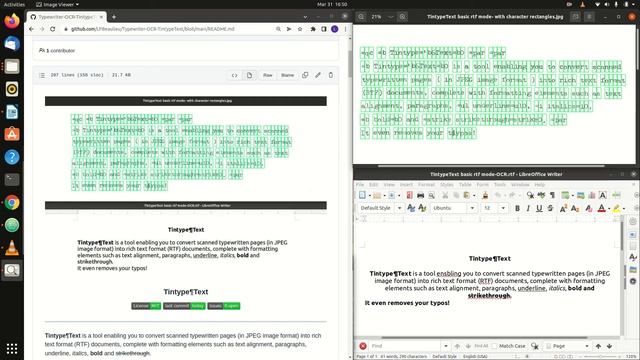Open VLC from the Ubuntu dock
Image resolution: width=640 pixels, height=360 pixels.
[x=12, y=248]
